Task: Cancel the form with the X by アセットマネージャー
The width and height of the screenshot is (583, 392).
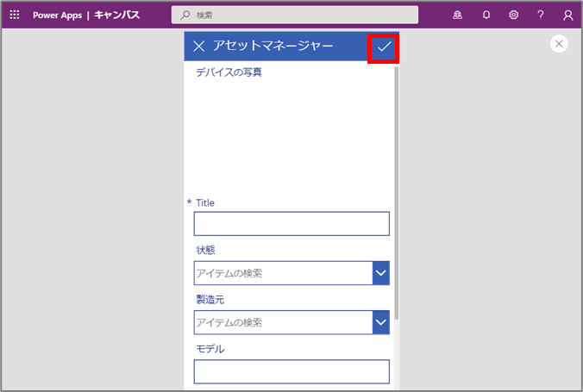Action: (x=199, y=47)
